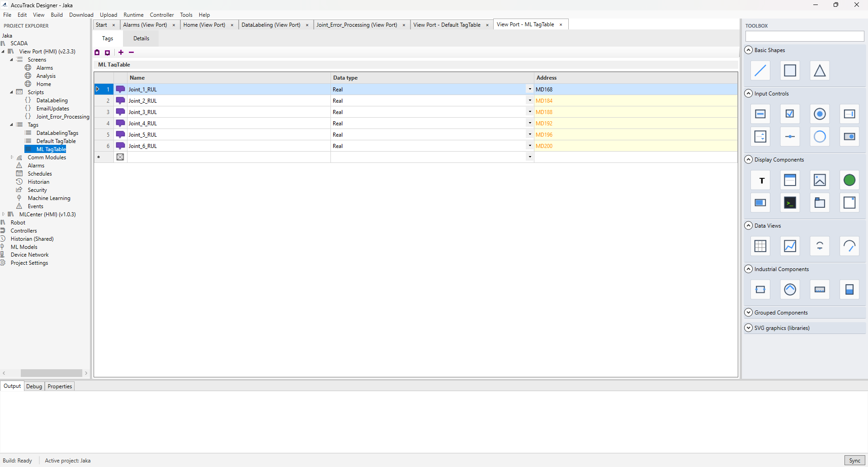Image resolution: width=868 pixels, height=467 pixels.
Task: Select the trend chart data view
Action: click(x=790, y=246)
